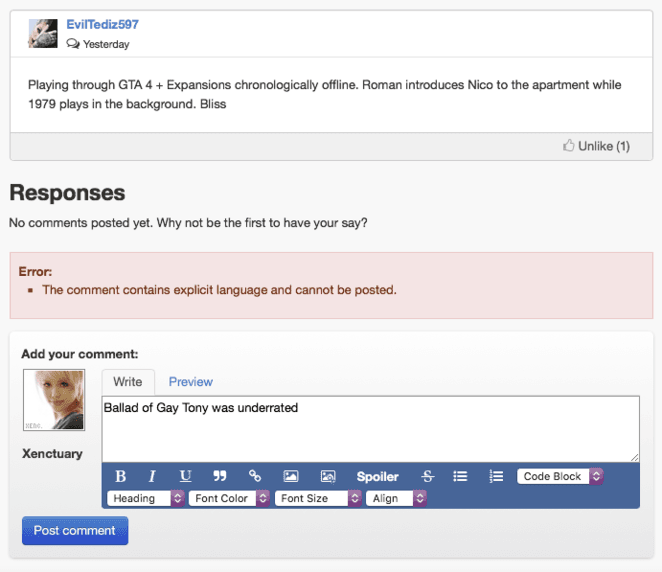Insert a blockquote using the quote icon
The height and width of the screenshot is (572, 662).
(220, 477)
